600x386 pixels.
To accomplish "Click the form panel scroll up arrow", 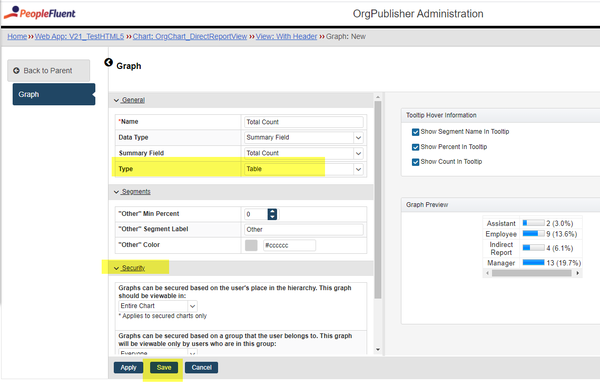I will coord(378,97).
